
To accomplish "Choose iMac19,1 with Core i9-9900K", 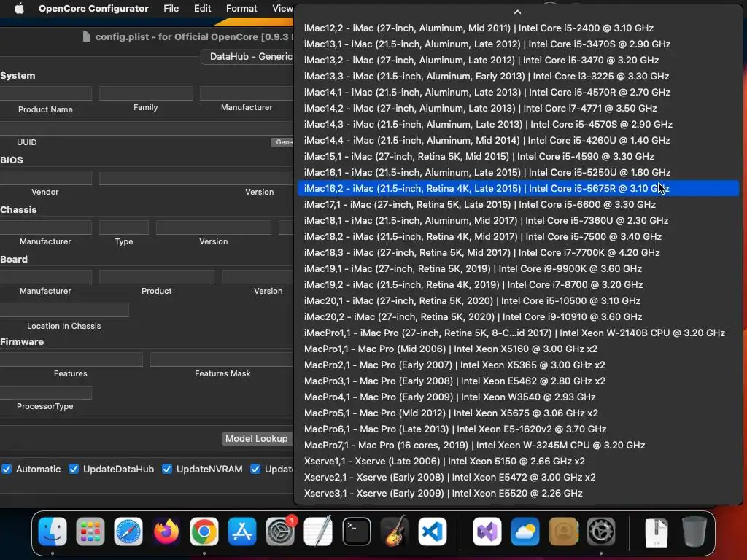I will (x=518, y=268).
